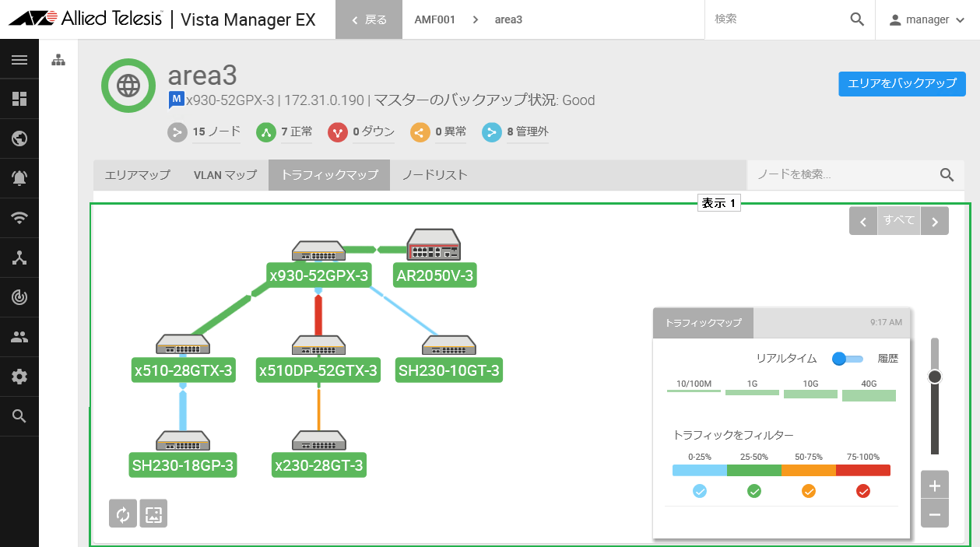
Task: Uncheck the 75-100% red traffic filter
Action: pos(863,491)
